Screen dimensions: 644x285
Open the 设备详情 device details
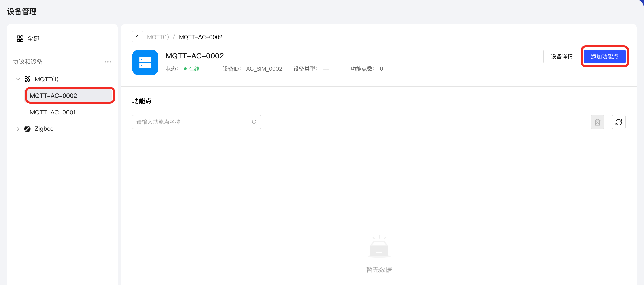pos(562,56)
